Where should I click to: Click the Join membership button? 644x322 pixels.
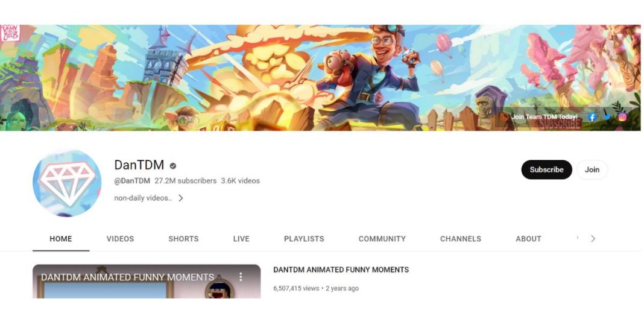pos(592,169)
